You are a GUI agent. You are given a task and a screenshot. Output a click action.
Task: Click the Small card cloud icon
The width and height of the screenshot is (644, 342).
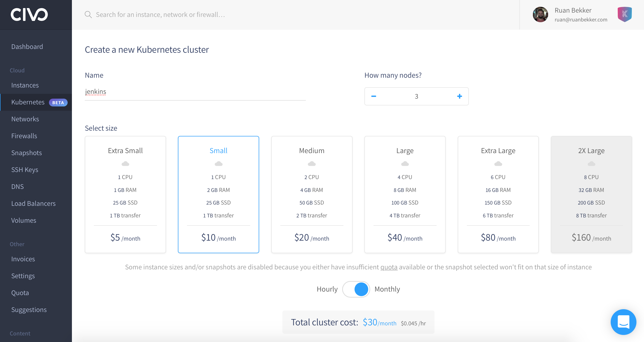click(219, 164)
